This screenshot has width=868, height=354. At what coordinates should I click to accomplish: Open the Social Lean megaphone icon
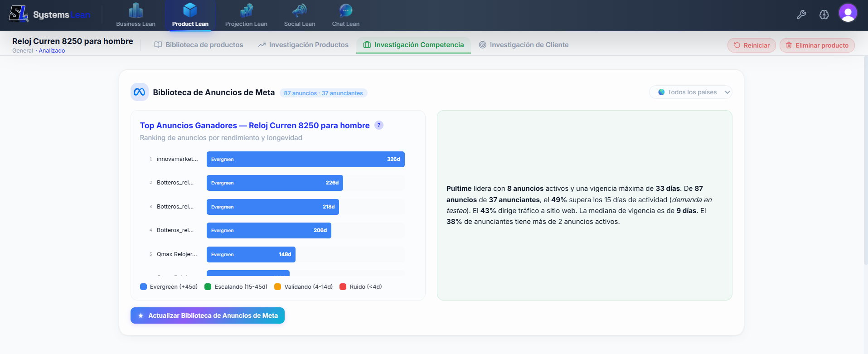coord(300,10)
